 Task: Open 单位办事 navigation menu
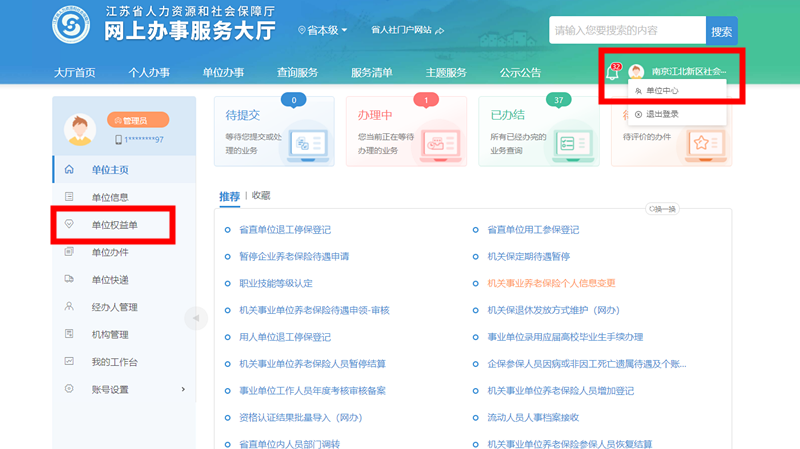coord(223,72)
